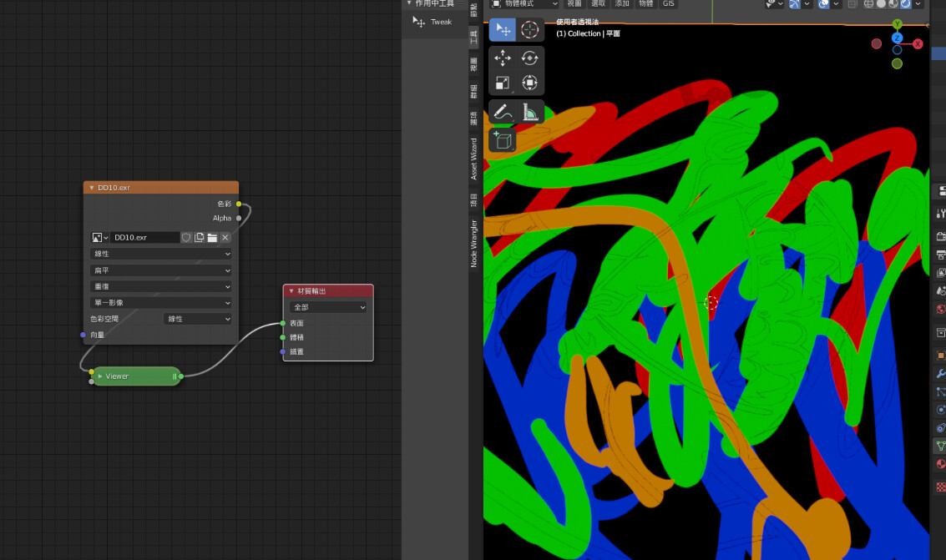Image resolution: width=946 pixels, height=560 pixels.
Task: Unlink DD10.exr image with X button
Action: tap(225, 238)
